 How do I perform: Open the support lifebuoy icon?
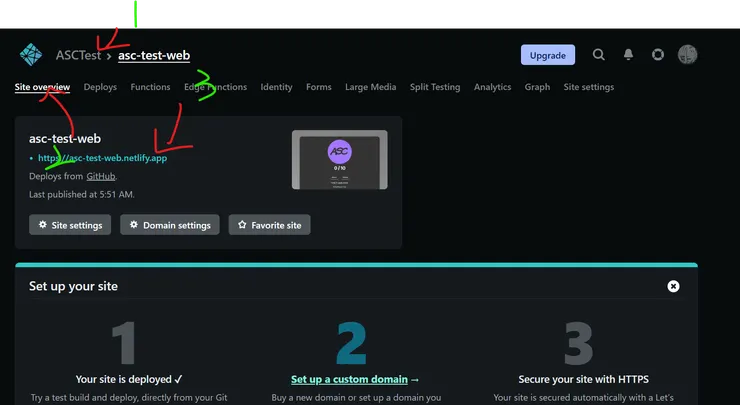658,55
